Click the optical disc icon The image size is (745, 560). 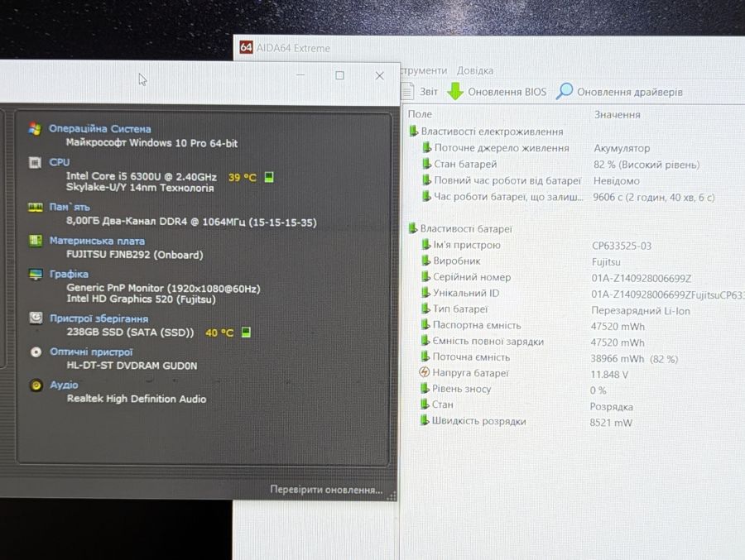coord(36,352)
